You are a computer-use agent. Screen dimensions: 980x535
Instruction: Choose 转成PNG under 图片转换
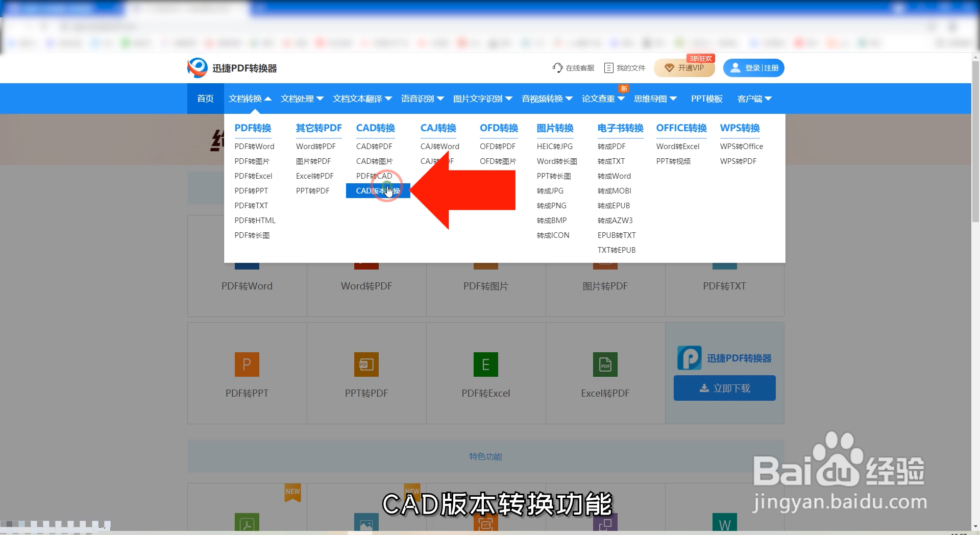552,206
